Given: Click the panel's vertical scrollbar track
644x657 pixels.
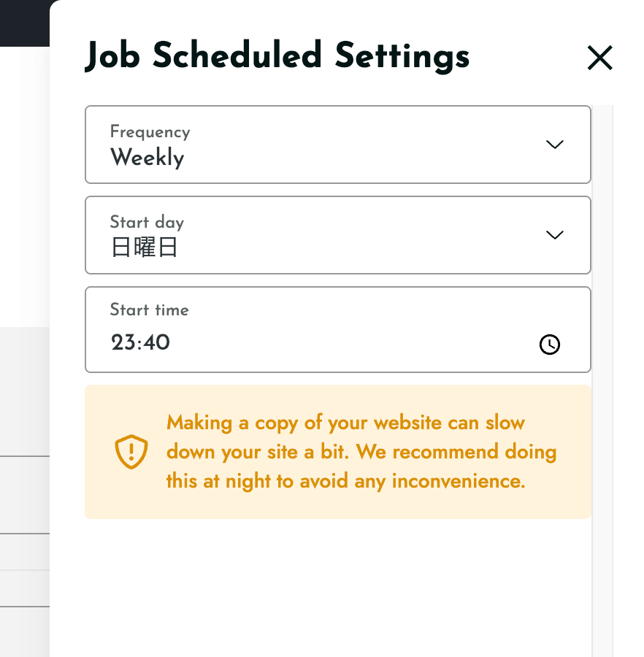Looking at the screenshot, I should pyautogui.click(x=602, y=380).
